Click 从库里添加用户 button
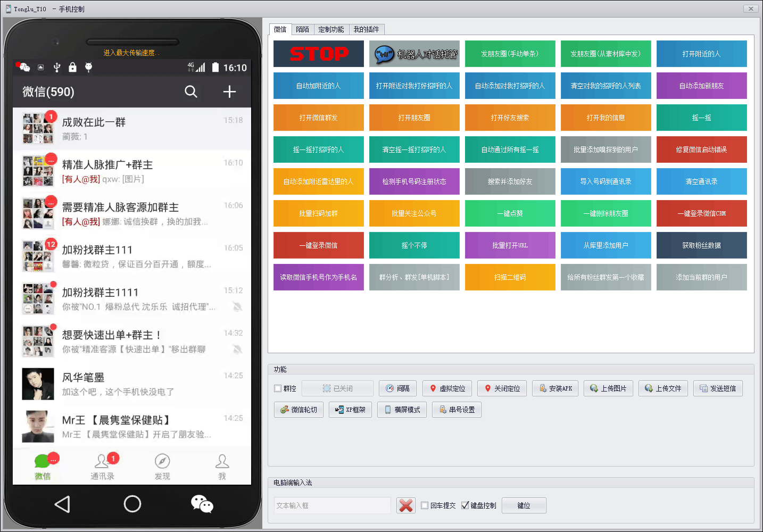The height and width of the screenshot is (532, 763). click(x=606, y=245)
